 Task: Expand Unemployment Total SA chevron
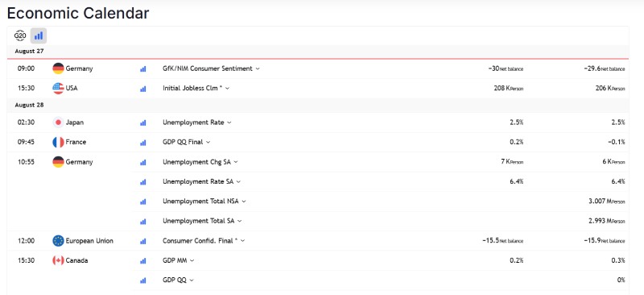pyautogui.click(x=239, y=221)
